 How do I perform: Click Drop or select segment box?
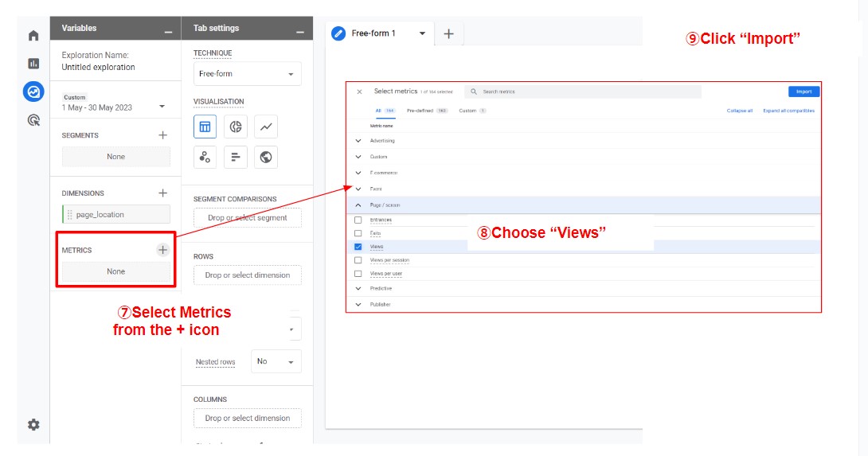point(248,217)
